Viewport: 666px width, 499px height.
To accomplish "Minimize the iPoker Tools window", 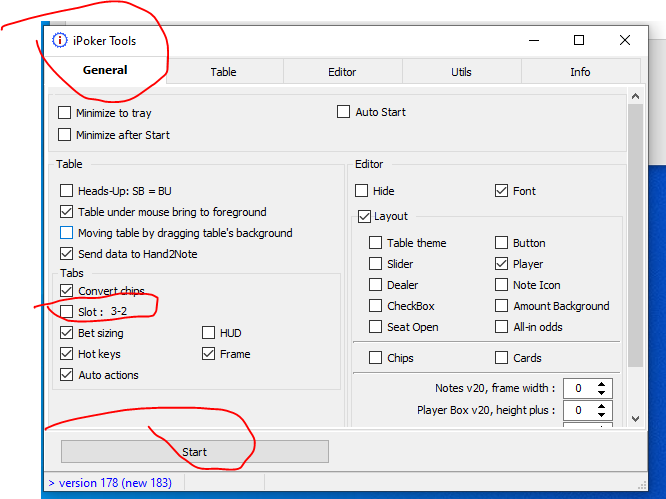I will tap(534, 40).
